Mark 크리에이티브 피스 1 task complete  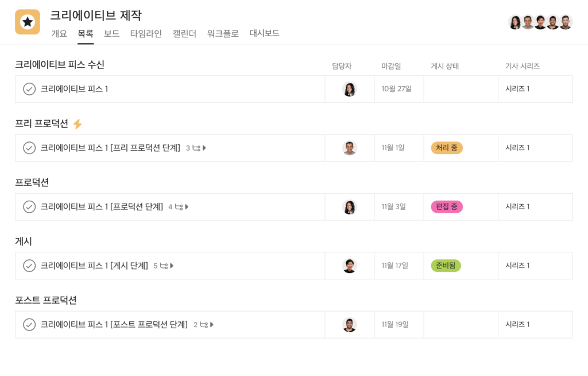point(29,89)
